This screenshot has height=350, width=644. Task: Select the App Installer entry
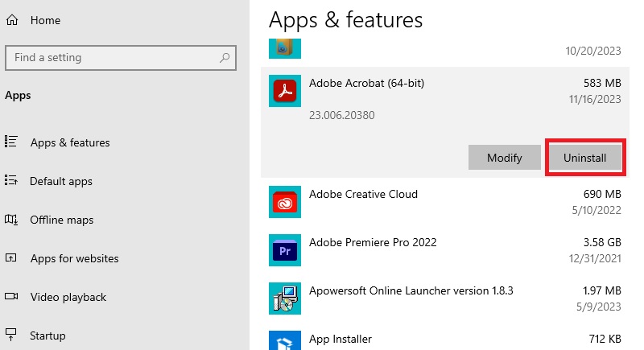point(340,339)
